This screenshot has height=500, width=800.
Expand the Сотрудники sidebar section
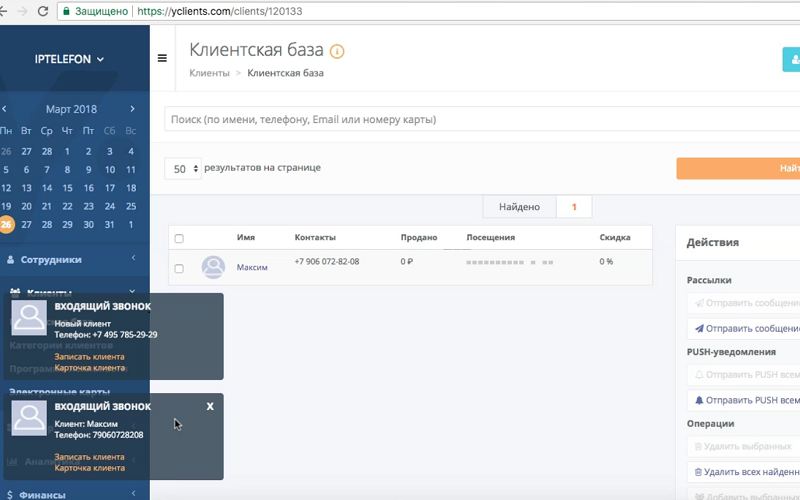133,258
